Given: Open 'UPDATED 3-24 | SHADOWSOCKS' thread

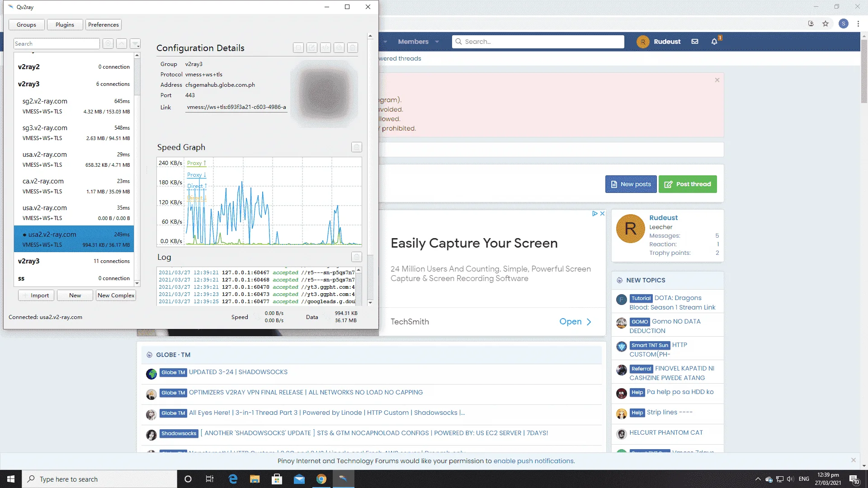Looking at the screenshot, I should click(238, 372).
